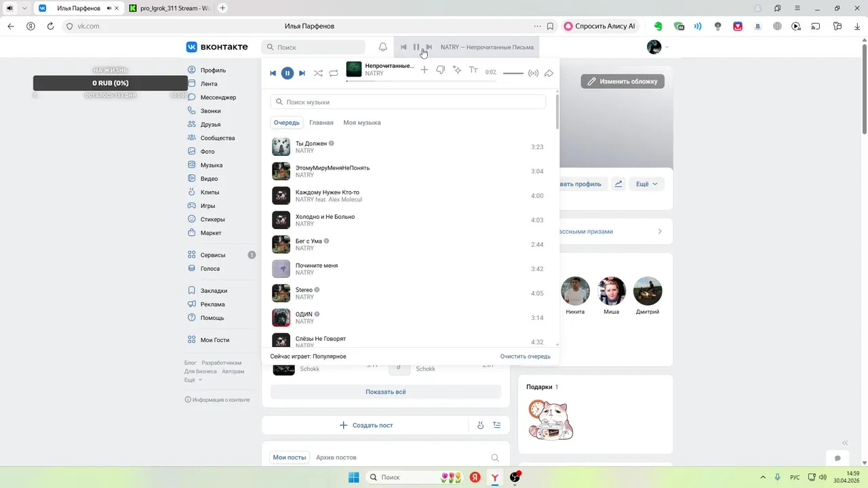Screen dimensions: 868x488
Task: Play the track Бег с Ума
Action: [x=410, y=245]
